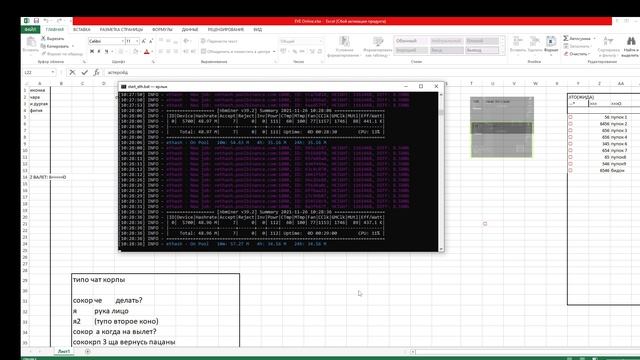This screenshot has height=360, width=640.
Task: Open Format as Table gallery
Action: pos(378,47)
